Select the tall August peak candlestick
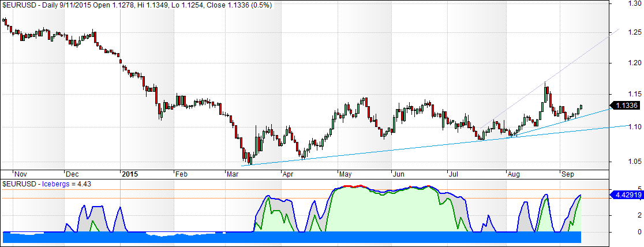This screenshot has height=247, width=644. coord(545,91)
